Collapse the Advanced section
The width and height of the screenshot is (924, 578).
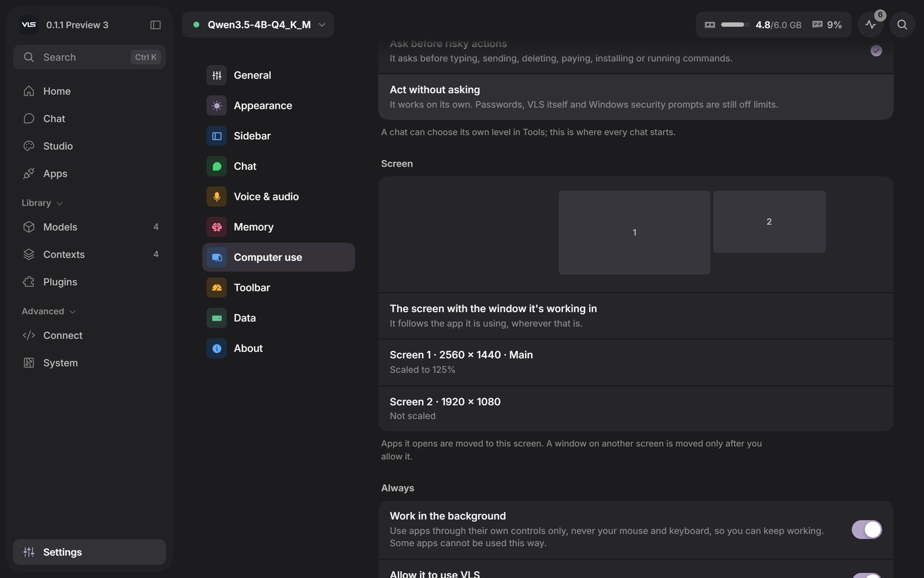[49, 311]
